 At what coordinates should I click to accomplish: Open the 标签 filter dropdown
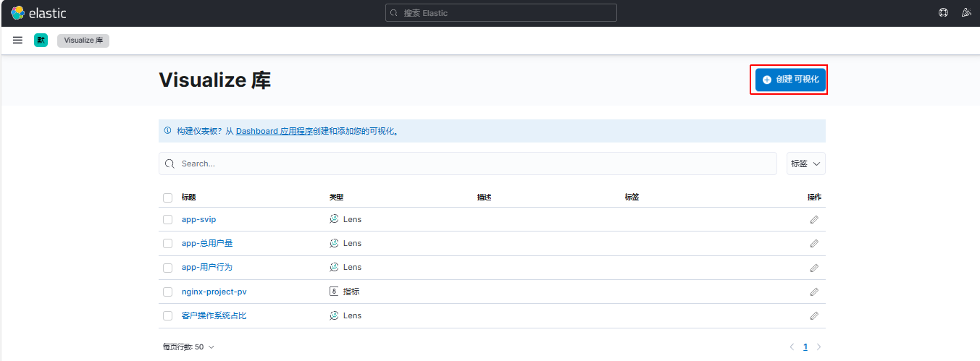coord(805,163)
